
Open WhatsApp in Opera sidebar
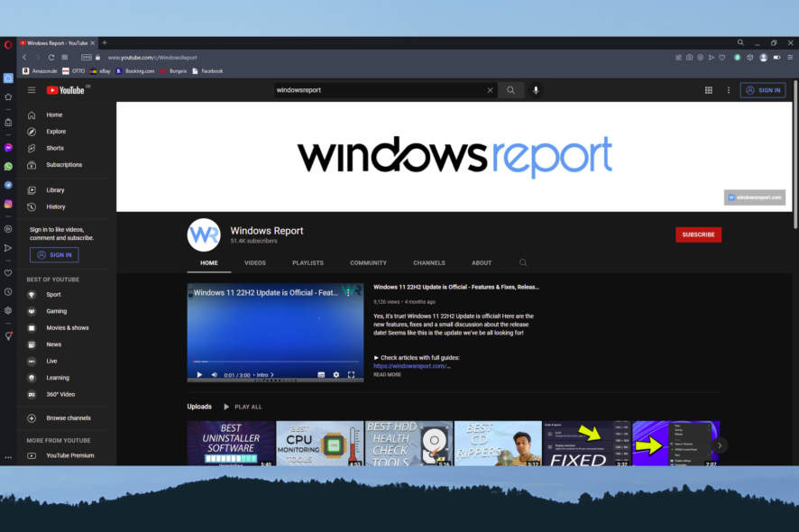coord(8,167)
